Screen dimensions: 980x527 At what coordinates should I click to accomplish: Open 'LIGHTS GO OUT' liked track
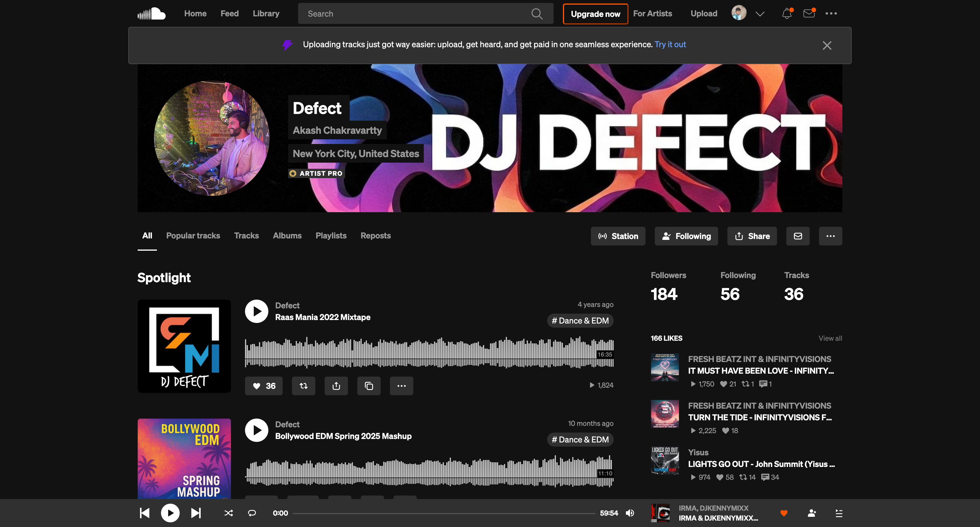pos(761,464)
